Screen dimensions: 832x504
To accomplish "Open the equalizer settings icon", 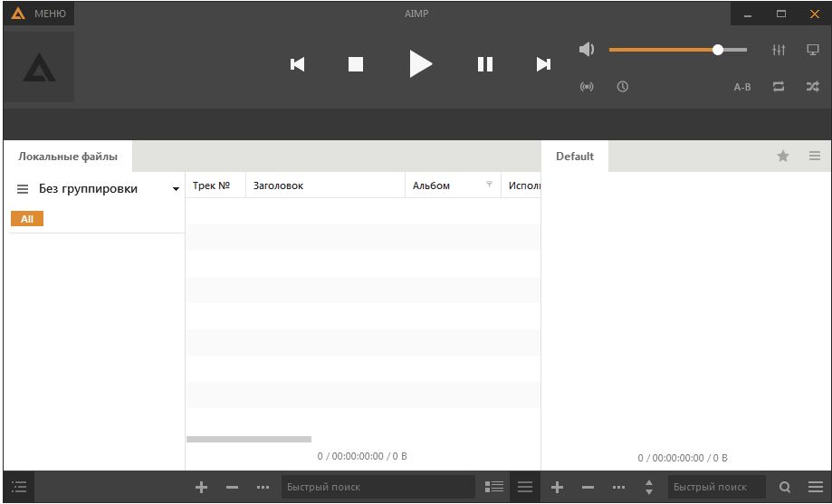I will (x=779, y=51).
